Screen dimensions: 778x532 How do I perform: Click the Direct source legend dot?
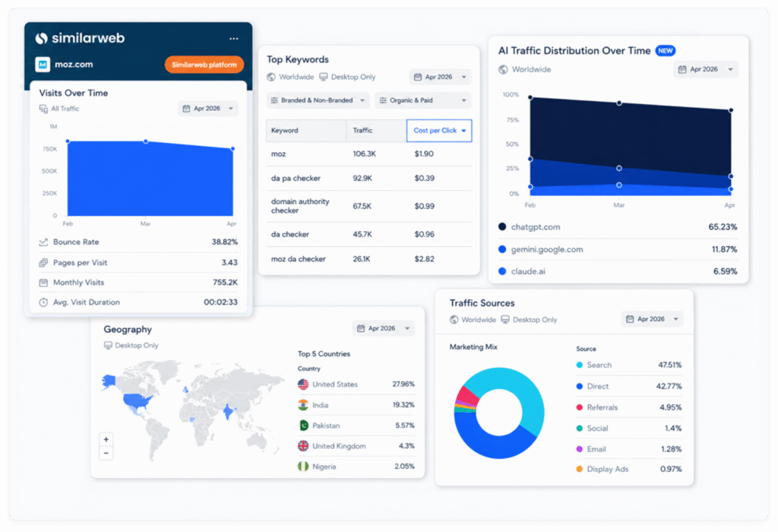[579, 386]
